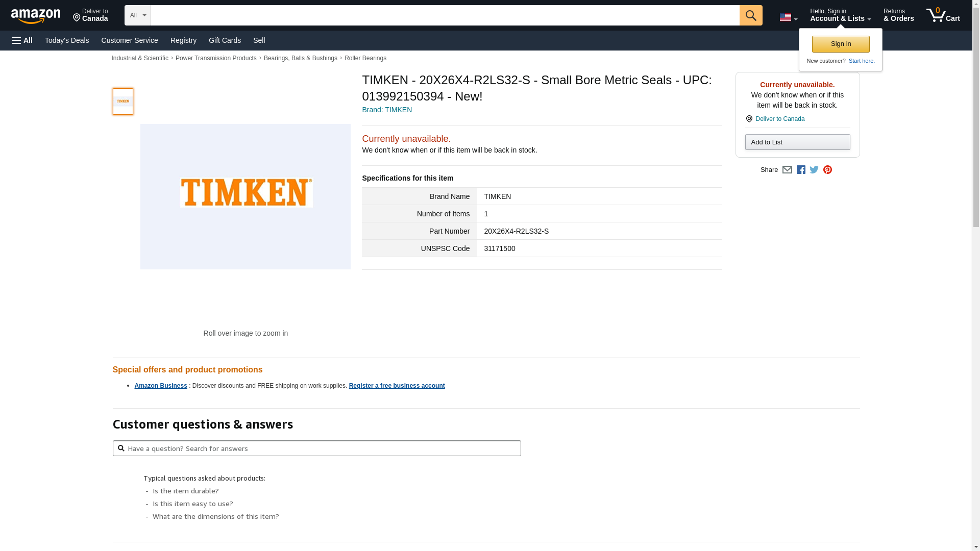This screenshot has height=551, width=980.
Task: Share product via email icon
Action: coord(787,170)
